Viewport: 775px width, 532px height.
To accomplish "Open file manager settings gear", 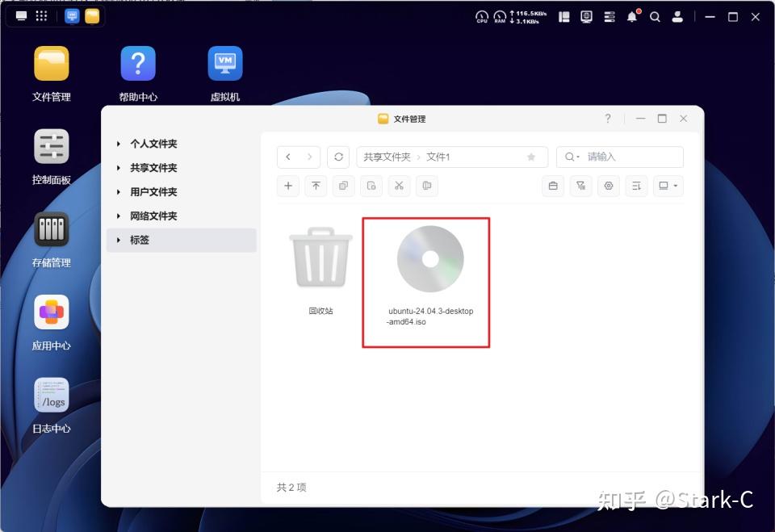I will point(609,186).
